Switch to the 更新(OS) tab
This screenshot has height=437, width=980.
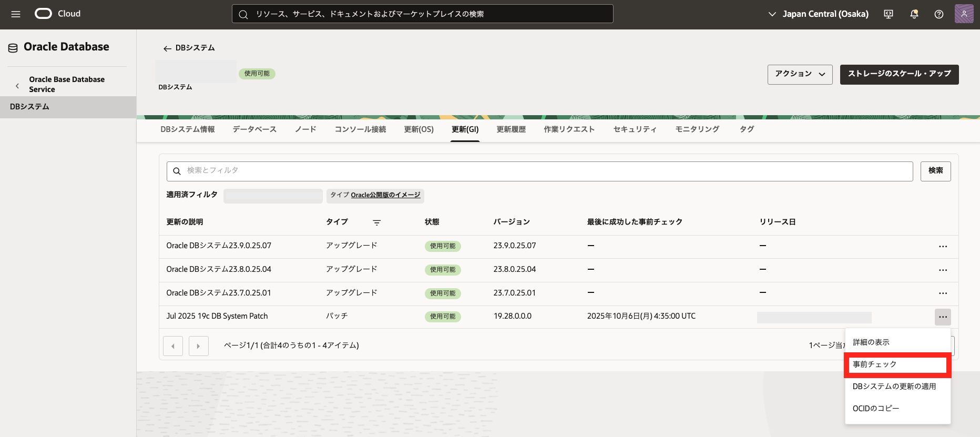click(418, 129)
